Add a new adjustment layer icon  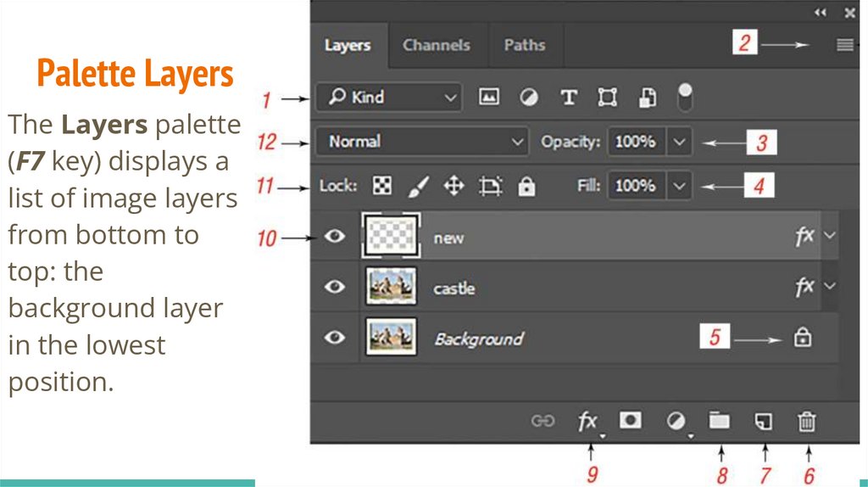[676, 420]
